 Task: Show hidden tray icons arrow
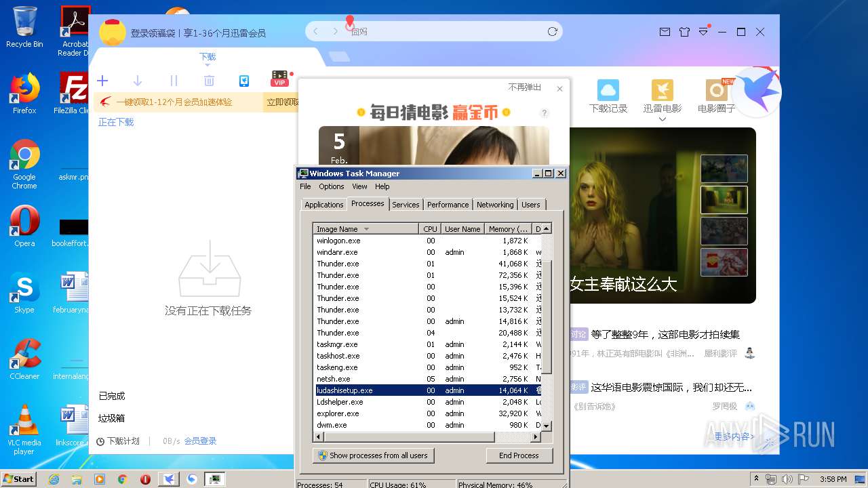[756, 479]
